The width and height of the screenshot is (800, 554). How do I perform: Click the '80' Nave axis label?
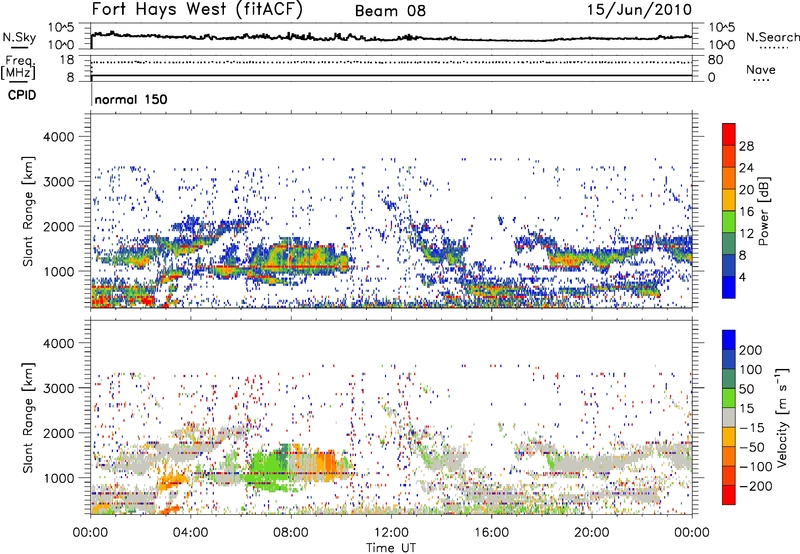pos(715,60)
